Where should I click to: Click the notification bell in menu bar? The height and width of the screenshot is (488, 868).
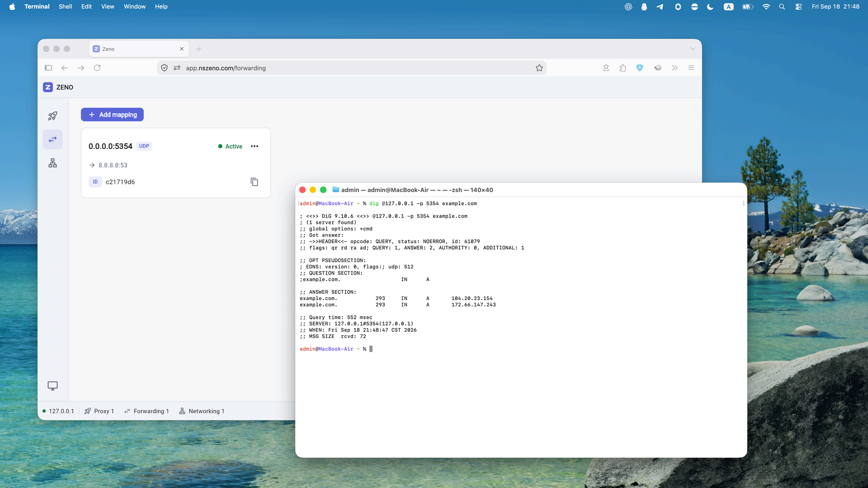(x=644, y=7)
